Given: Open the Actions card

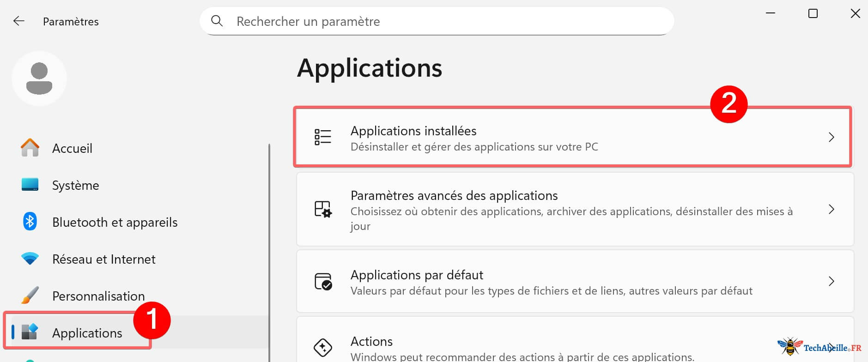Looking at the screenshot, I should 575,339.
